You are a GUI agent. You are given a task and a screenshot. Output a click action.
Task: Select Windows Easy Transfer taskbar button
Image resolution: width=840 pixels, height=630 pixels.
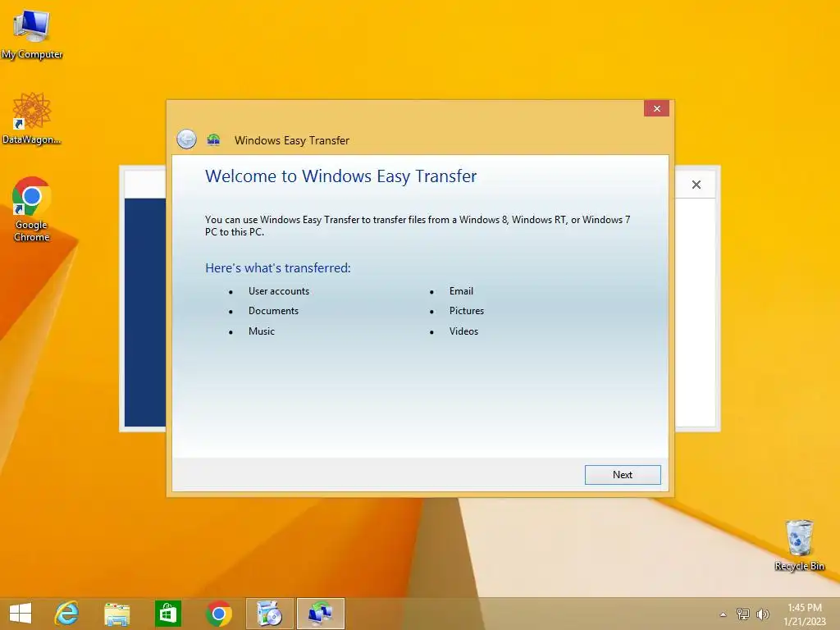click(x=321, y=614)
